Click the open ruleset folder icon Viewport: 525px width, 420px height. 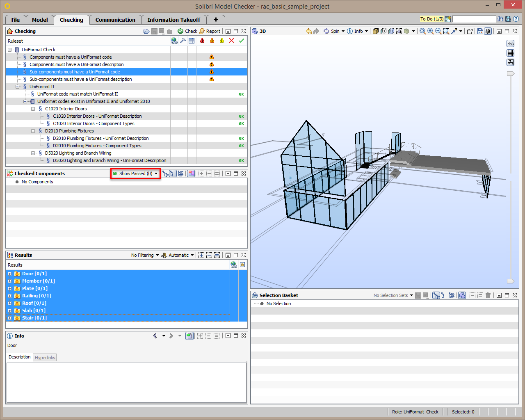146,31
